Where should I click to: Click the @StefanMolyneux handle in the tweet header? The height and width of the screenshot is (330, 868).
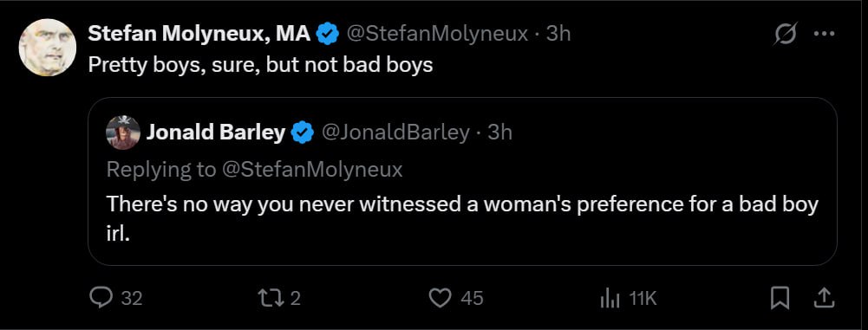click(437, 35)
